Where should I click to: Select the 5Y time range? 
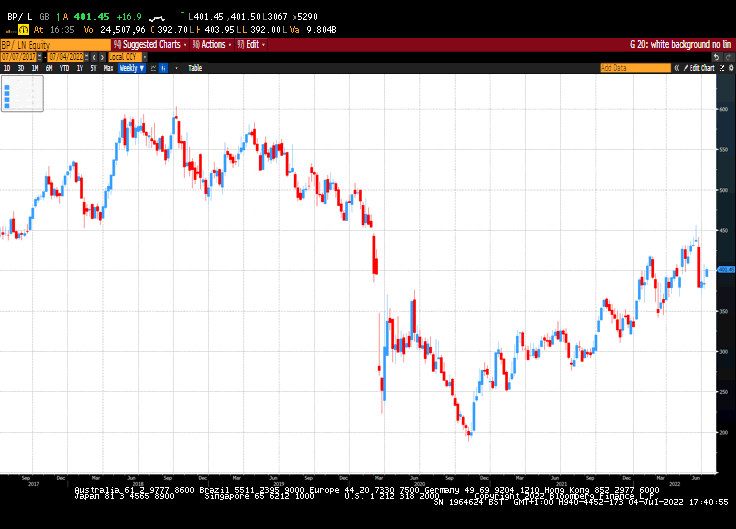tap(93, 68)
